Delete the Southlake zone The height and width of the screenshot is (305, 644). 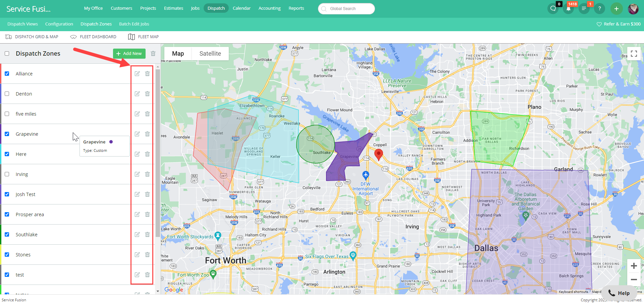147,235
